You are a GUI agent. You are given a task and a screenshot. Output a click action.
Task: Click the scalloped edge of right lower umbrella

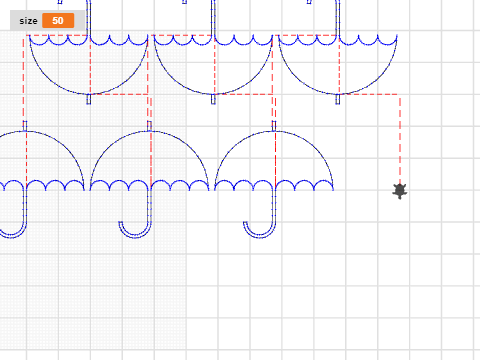[x=274, y=185]
